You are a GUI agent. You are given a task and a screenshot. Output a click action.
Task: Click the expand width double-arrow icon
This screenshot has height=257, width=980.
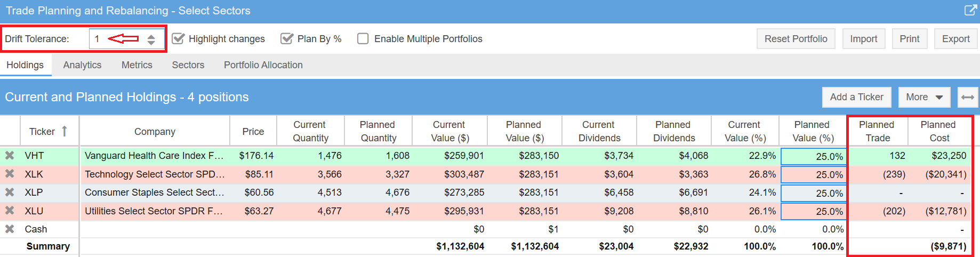coord(968,97)
